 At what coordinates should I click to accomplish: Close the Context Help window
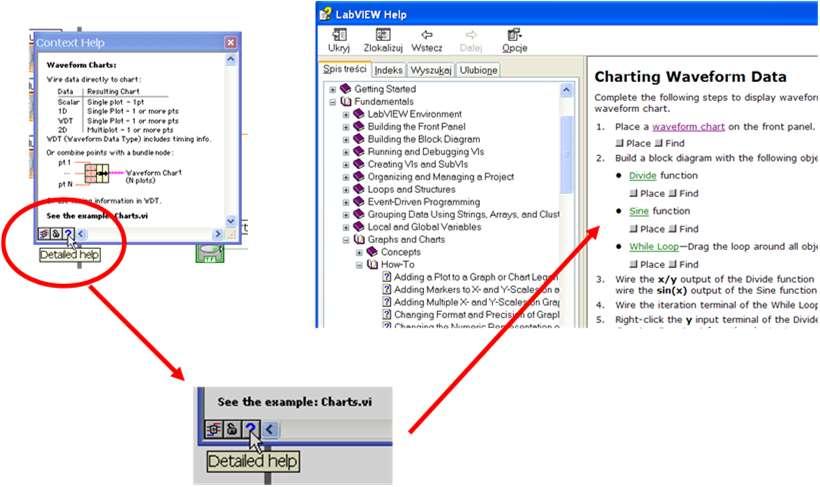[230, 42]
